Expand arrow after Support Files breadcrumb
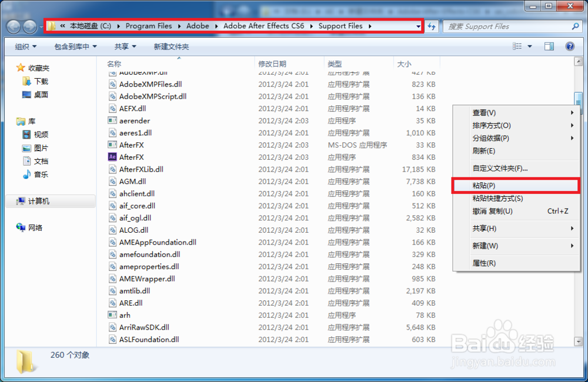 click(370, 26)
